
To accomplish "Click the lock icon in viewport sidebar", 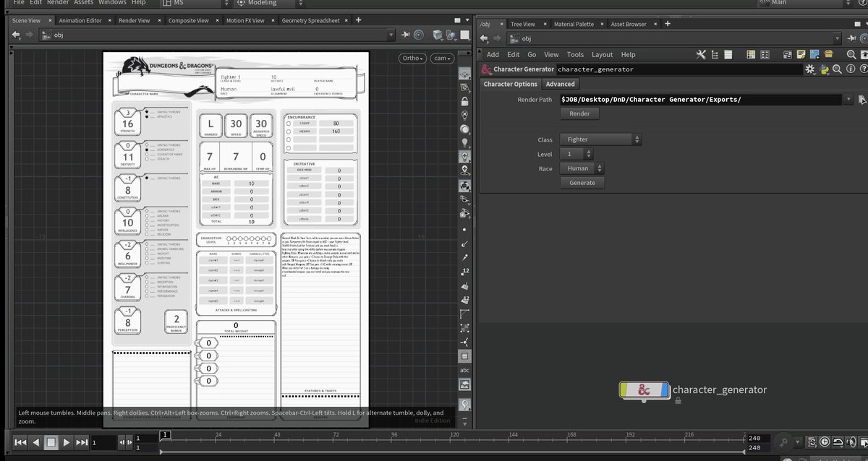I will (x=465, y=103).
